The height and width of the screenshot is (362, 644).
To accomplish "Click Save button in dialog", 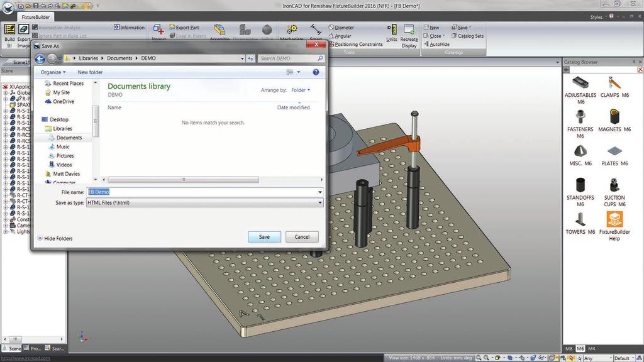I will (264, 237).
